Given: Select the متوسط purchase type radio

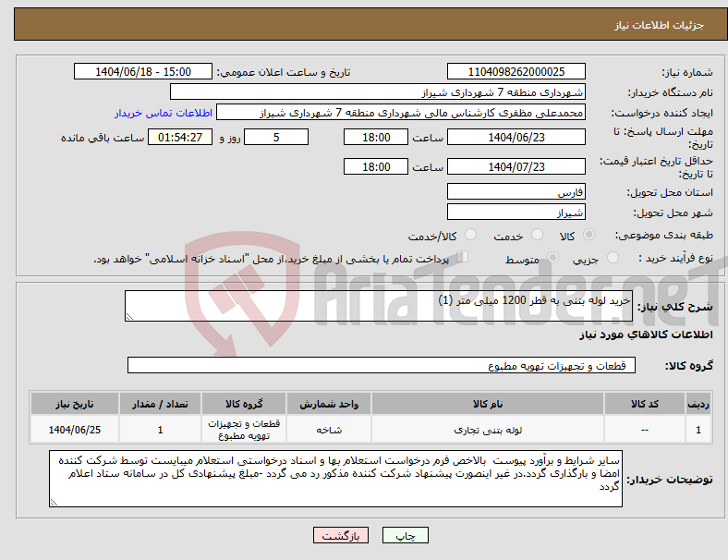Looking at the screenshot, I should point(552,257).
